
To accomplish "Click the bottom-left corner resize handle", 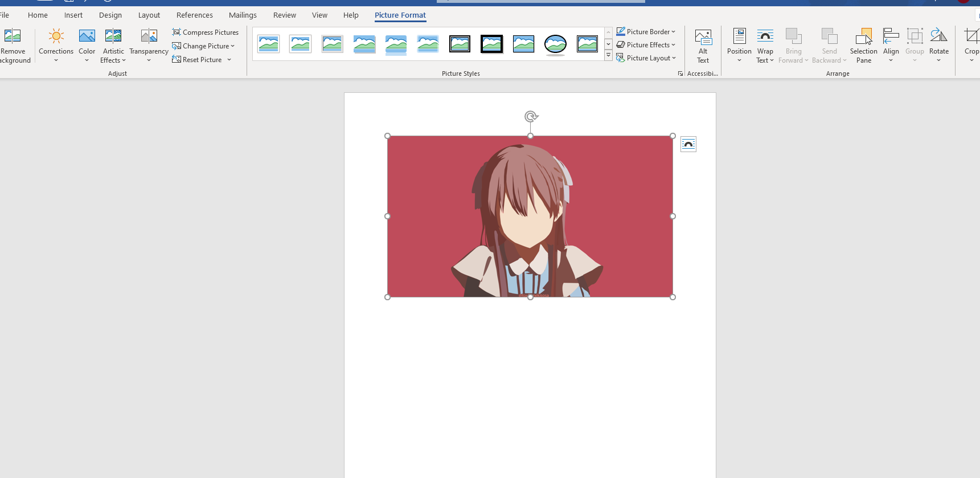I will click(x=388, y=297).
